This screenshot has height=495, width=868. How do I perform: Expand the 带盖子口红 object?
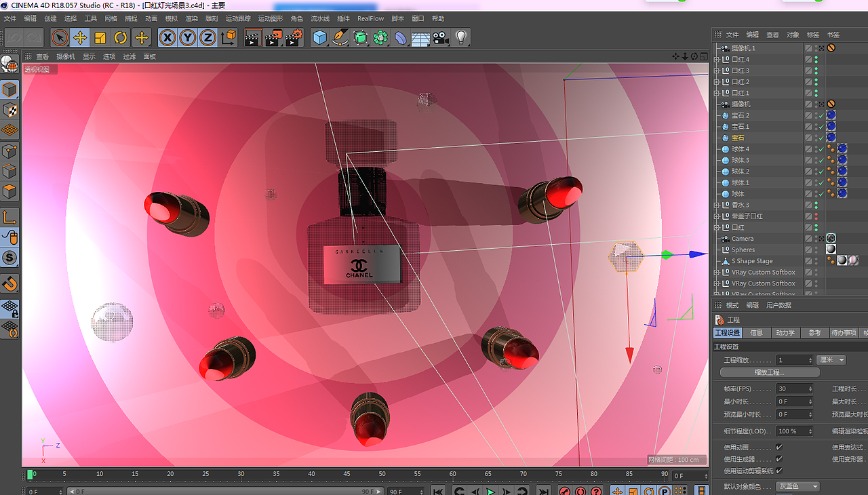[717, 216]
